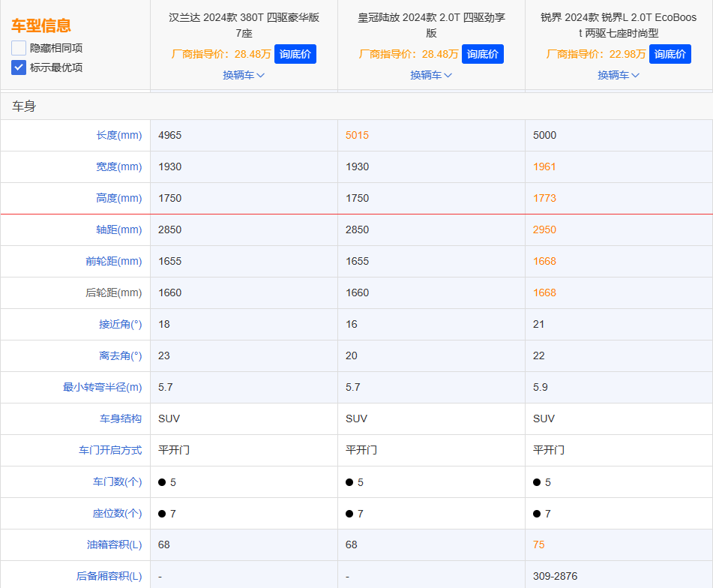The height and width of the screenshot is (588, 713).
Task: Open the 皇冠陆放 2024款 2.0T model title
Action: coord(431,25)
